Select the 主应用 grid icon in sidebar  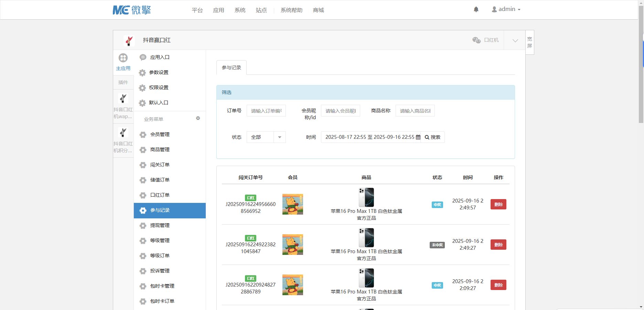click(123, 58)
